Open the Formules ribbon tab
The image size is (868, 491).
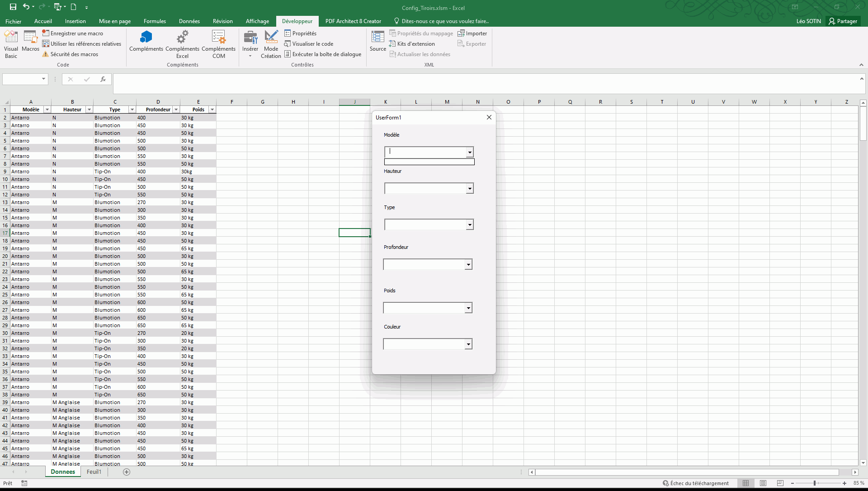155,21
